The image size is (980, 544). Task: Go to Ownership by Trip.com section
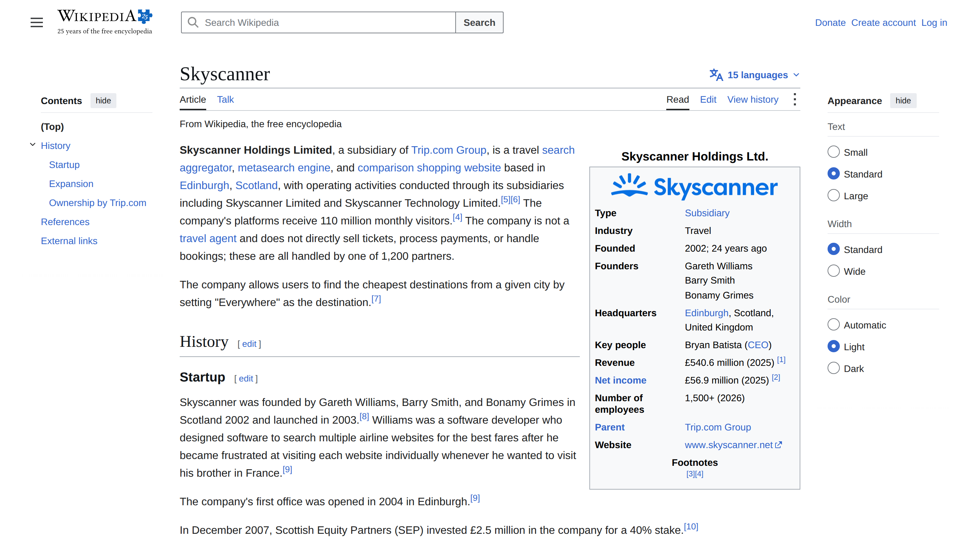(x=97, y=203)
